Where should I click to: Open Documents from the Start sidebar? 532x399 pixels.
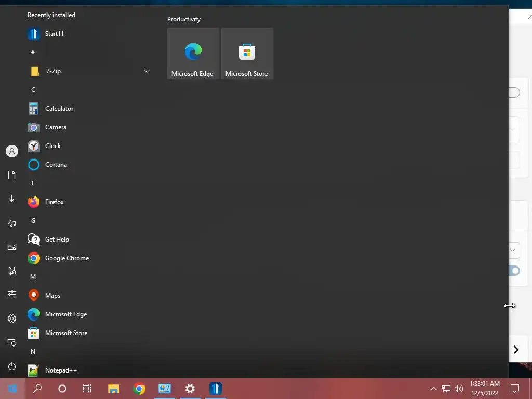coord(12,175)
